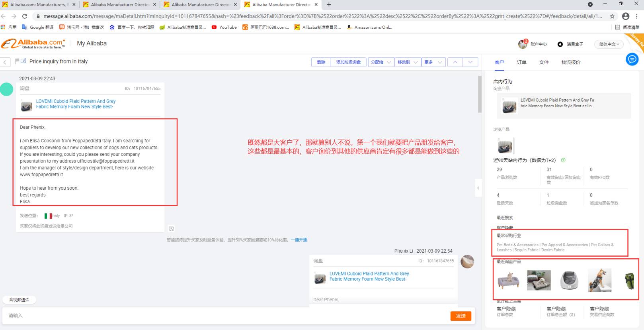Switch to the 订单 tab

click(x=521, y=62)
